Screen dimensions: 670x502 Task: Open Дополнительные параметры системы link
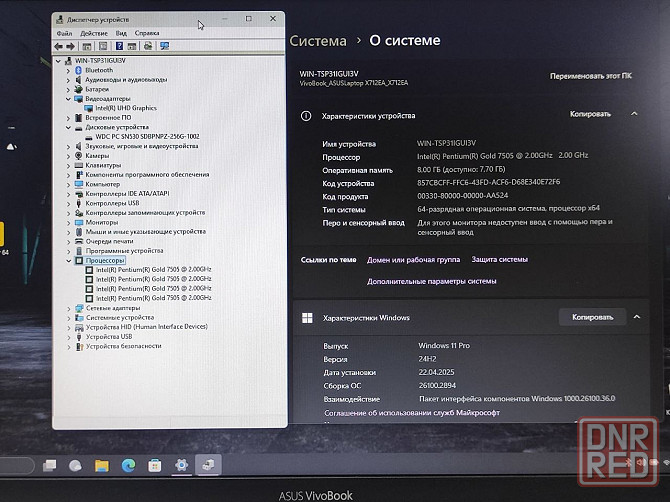[432, 281]
